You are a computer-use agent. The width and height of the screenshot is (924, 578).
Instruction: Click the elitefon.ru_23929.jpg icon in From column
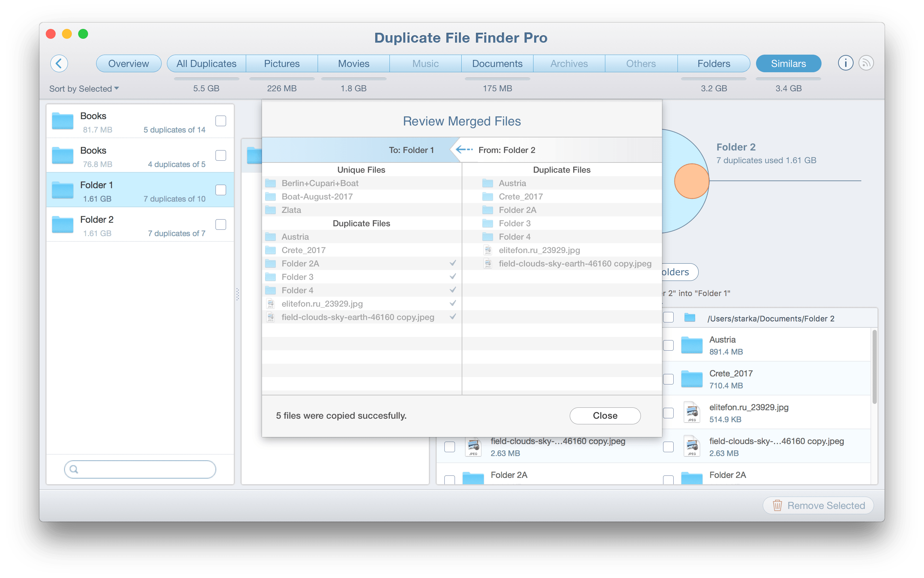(488, 250)
